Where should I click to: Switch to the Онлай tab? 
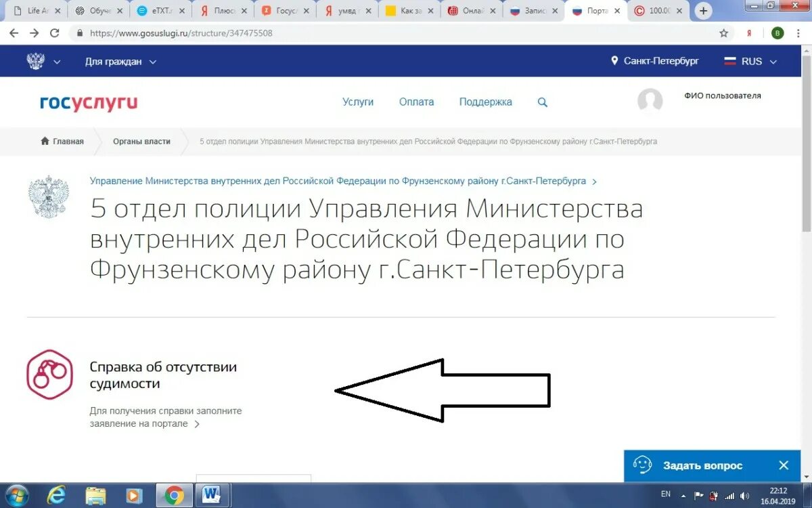[472, 11]
